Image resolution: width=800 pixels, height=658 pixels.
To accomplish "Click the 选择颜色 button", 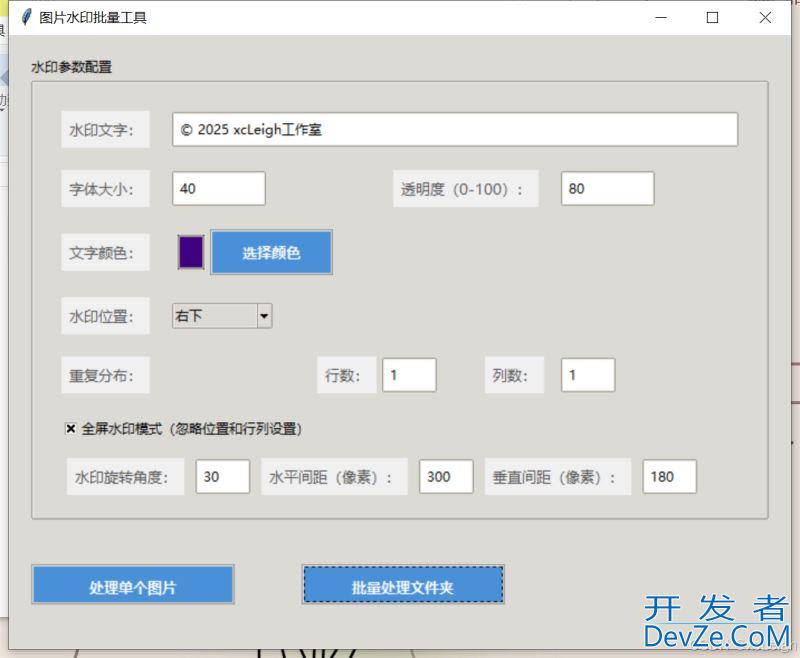I will point(271,252).
